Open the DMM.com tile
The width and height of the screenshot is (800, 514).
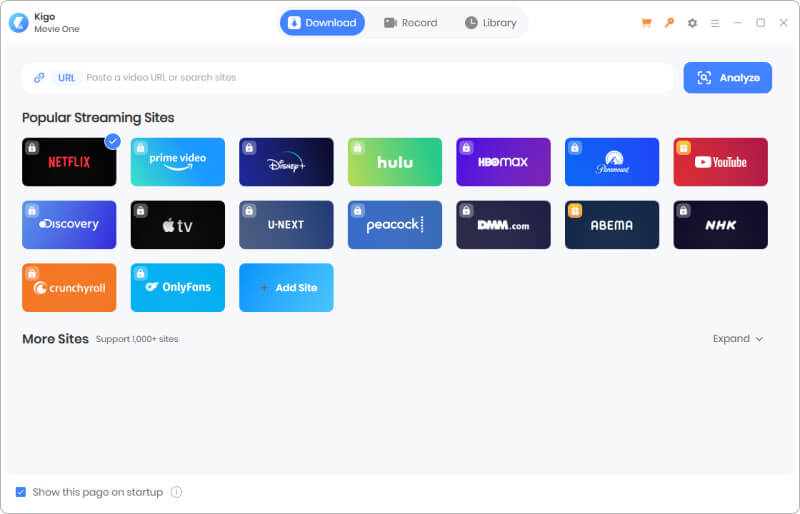(504, 225)
